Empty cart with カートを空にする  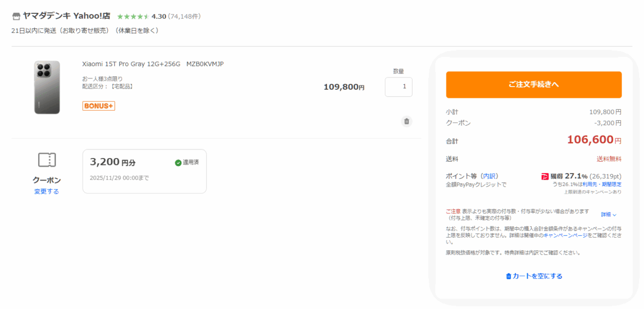(533, 276)
